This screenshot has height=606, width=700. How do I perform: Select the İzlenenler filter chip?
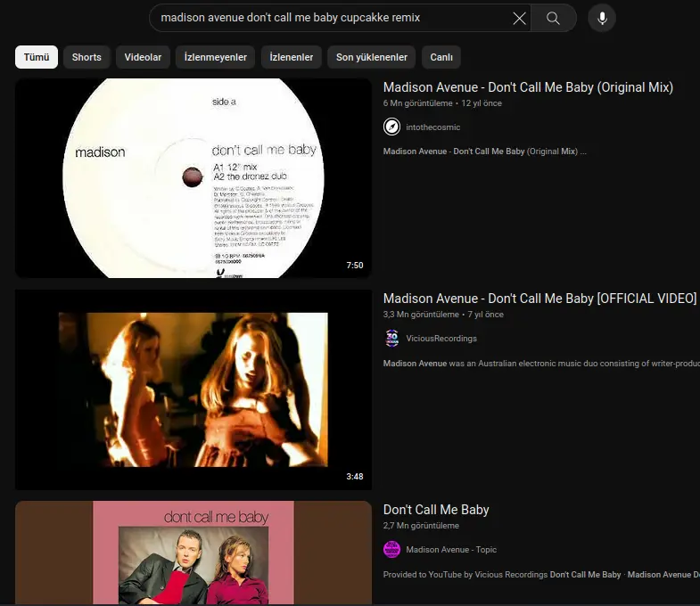[x=291, y=57]
